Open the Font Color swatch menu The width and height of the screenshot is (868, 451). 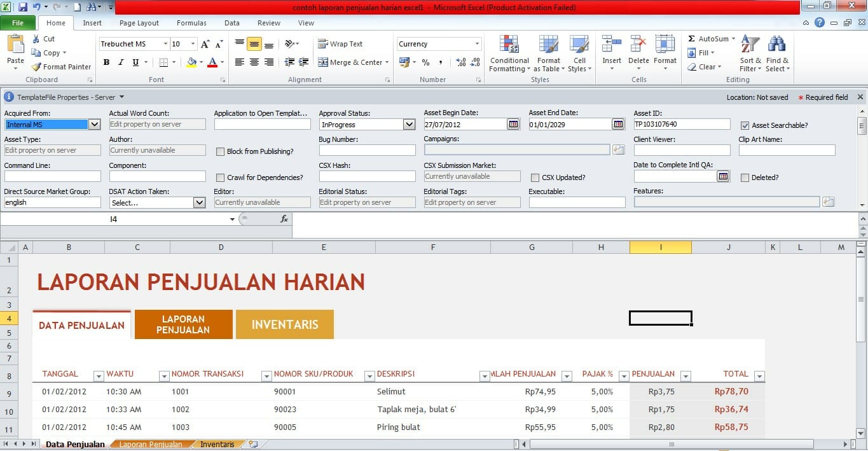221,62
